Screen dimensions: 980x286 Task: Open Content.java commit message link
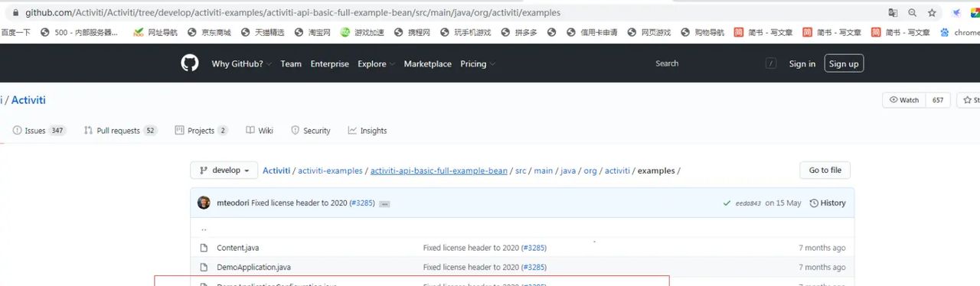pyautogui.click(x=472, y=248)
